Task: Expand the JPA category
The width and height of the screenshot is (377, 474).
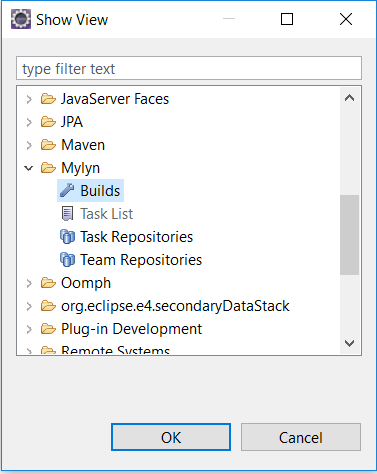Action: tap(29, 122)
